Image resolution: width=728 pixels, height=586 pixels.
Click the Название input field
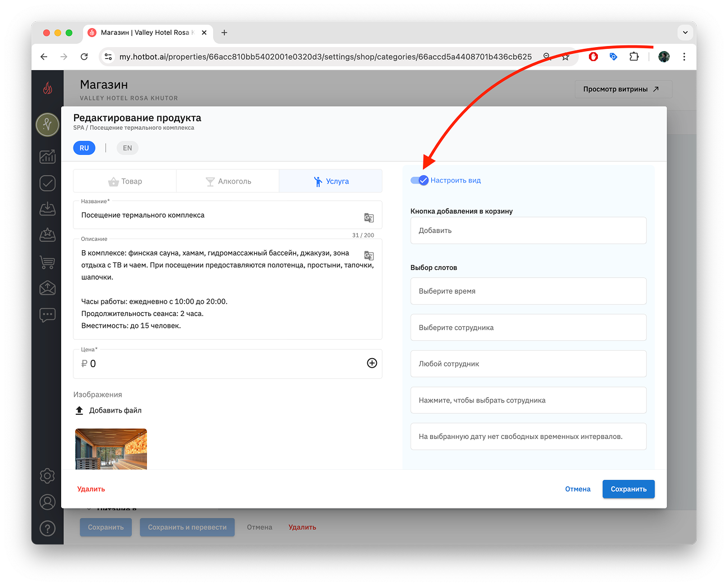pos(228,215)
